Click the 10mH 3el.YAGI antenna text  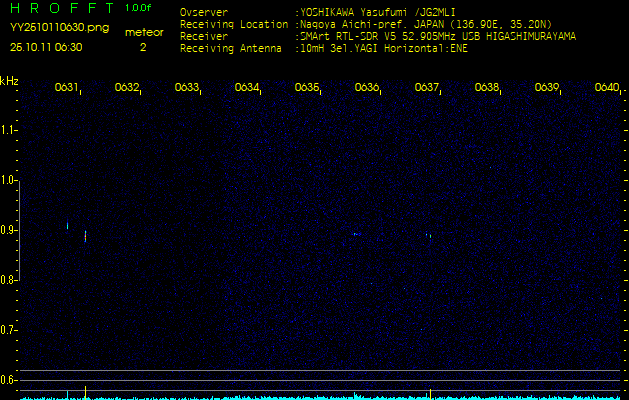click(383, 49)
